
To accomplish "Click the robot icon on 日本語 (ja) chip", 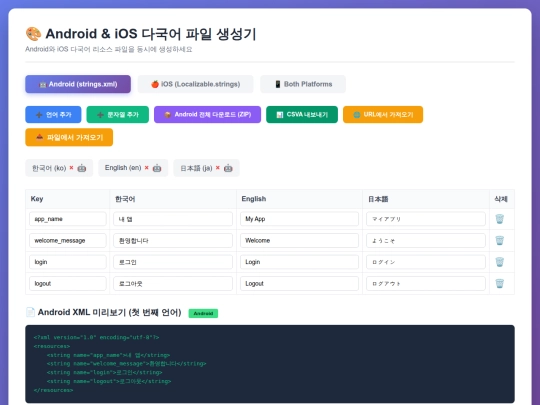I will pos(228,168).
